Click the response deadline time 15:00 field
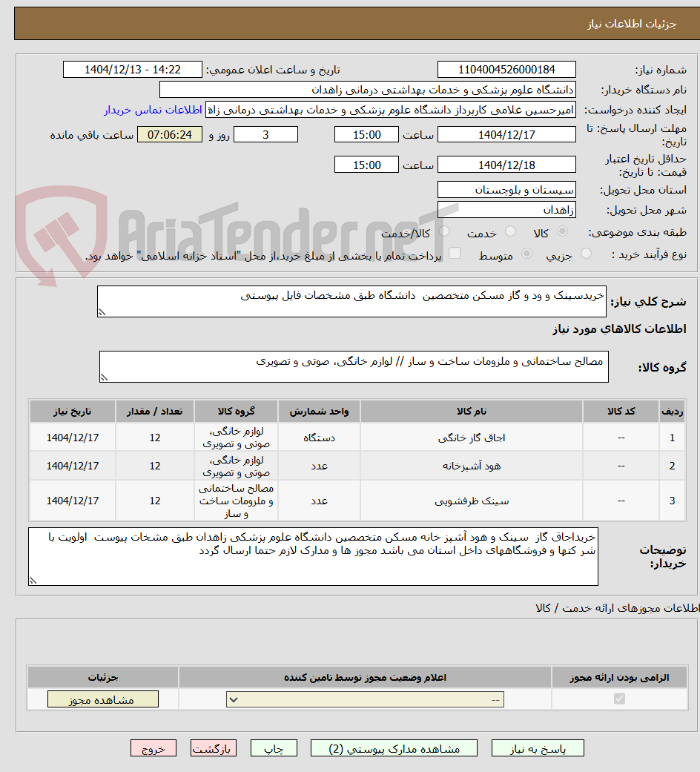The image size is (700, 772). pos(366,134)
